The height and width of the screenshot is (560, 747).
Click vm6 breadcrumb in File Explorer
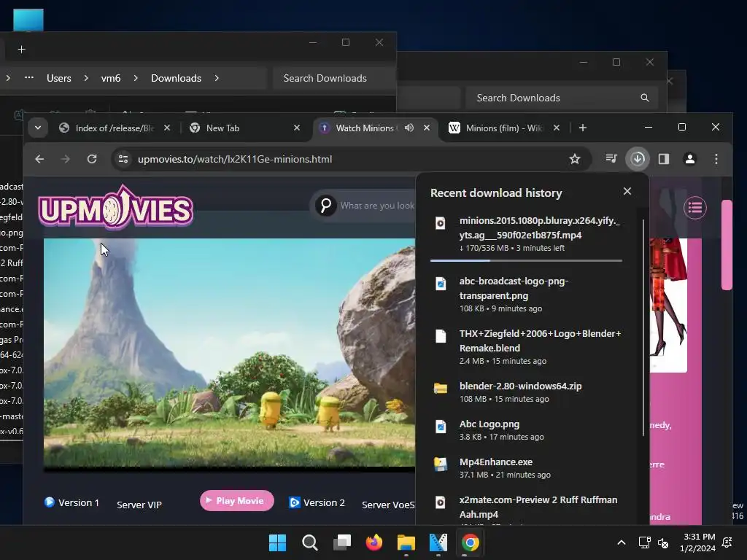111,78
